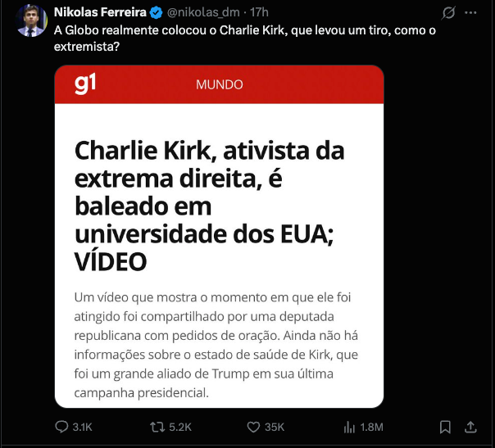
Task: Open Nikolas Ferreira's profile avatar
Action: pos(31,20)
